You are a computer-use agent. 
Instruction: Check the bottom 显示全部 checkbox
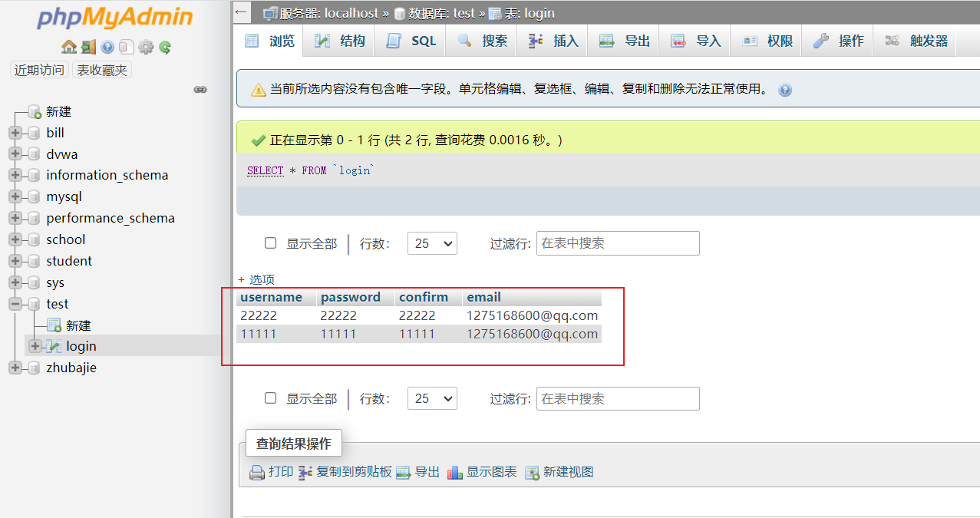tap(270, 398)
